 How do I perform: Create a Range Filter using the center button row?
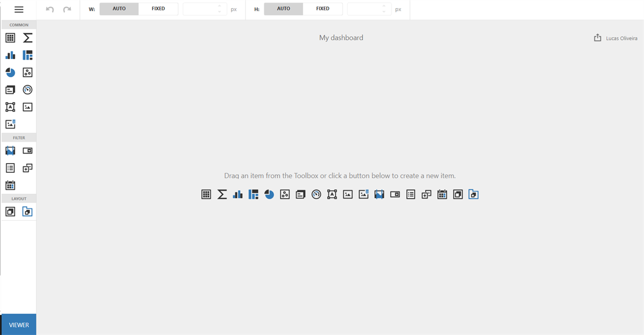click(379, 194)
